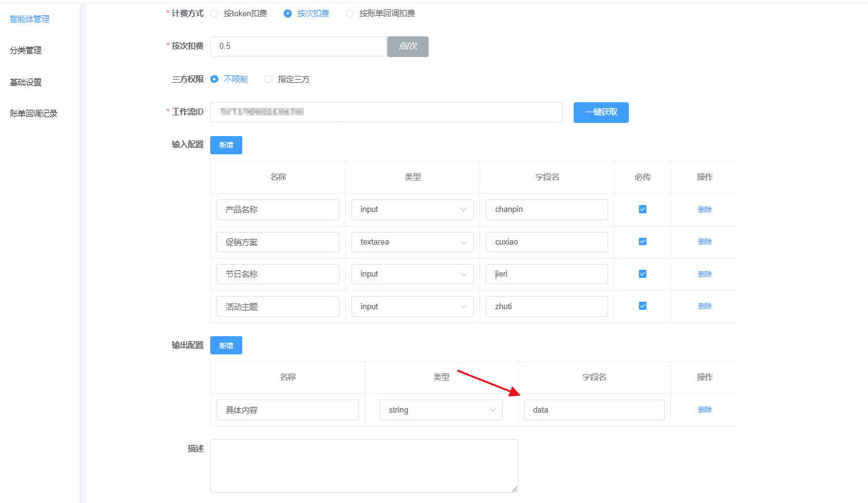Open the string type dropdown in 输出配置
The height and width of the screenshot is (503, 868).
click(441, 410)
